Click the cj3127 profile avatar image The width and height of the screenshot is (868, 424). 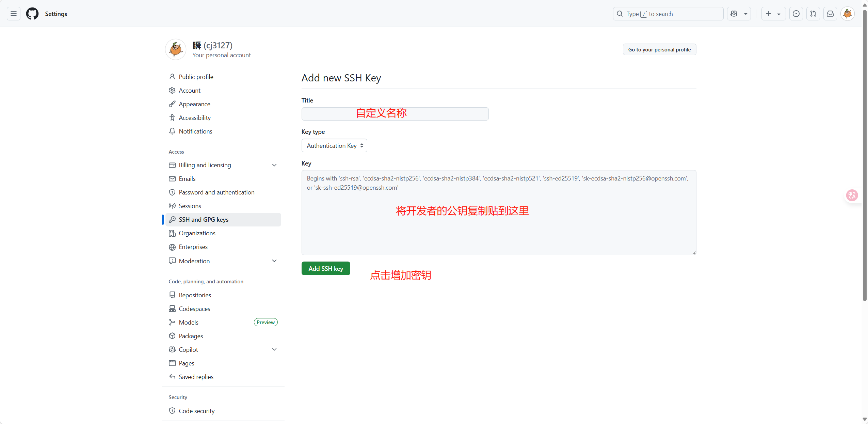pos(176,49)
